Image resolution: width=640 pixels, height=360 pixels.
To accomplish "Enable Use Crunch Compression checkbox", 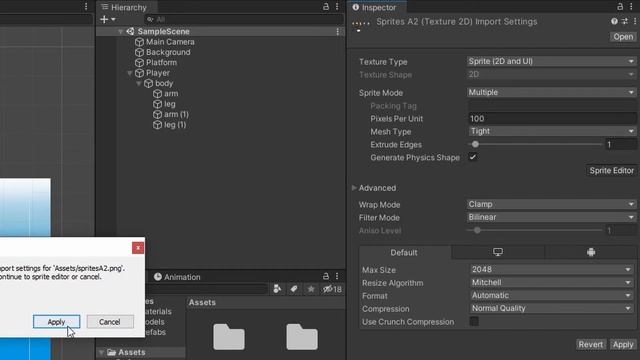I will tap(474, 321).
